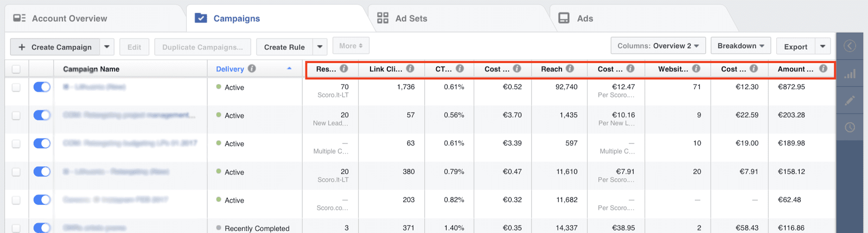Image resolution: width=868 pixels, height=233 pixels.
Task: Click the info icon beside Reach column
Action: click(570, 69)
